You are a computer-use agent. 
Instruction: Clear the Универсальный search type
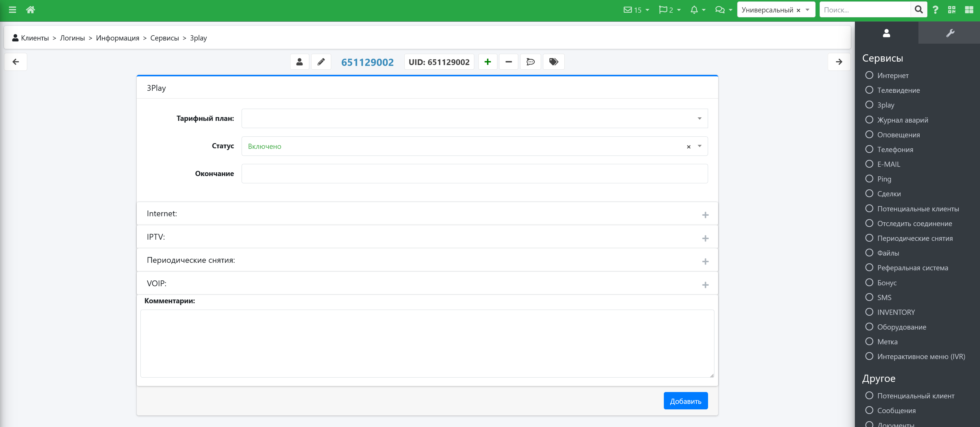(798, 10)
